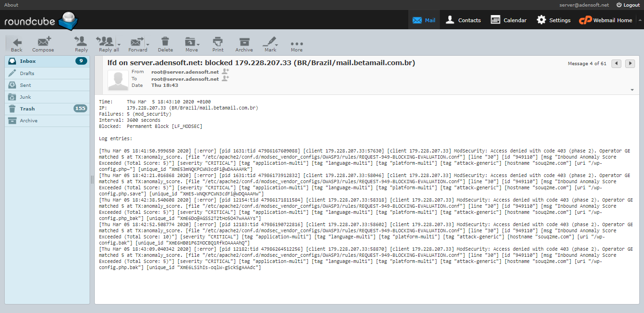Screen dimensions: 644x313
Task: Click the account name server@adensoft.net
Action: point(584,5)
